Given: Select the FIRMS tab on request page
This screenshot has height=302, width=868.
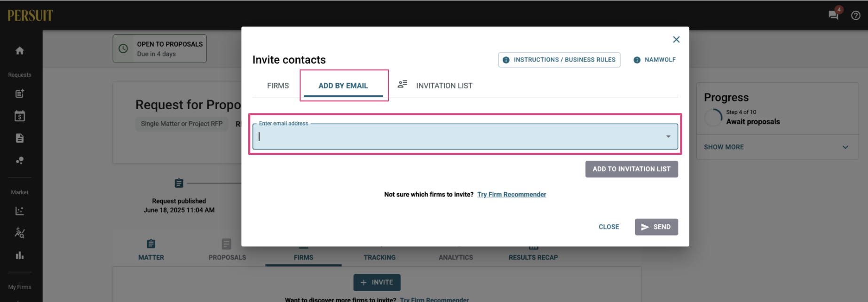Looking at the screenshot, I should click(303, 257).
